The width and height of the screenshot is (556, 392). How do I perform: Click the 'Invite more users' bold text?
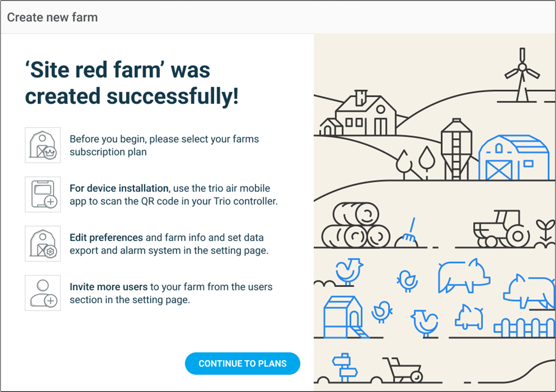coord(109,287)
